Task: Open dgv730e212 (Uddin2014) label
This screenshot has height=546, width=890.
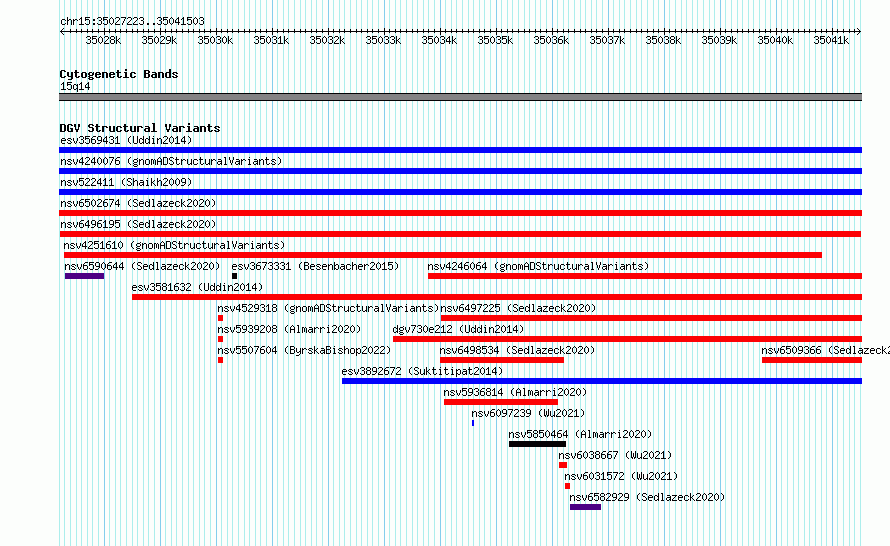Action: click(458, 329)
